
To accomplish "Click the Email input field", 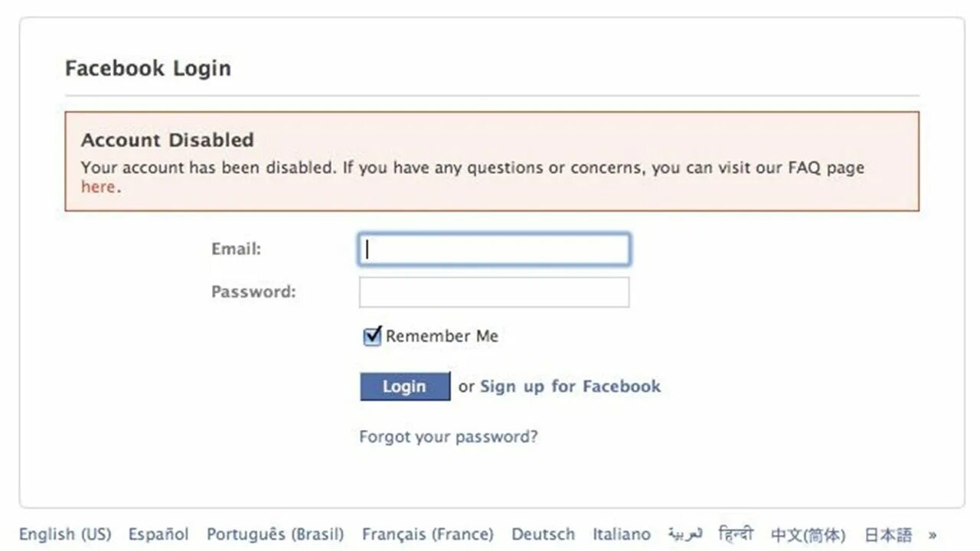I will 494,249.
